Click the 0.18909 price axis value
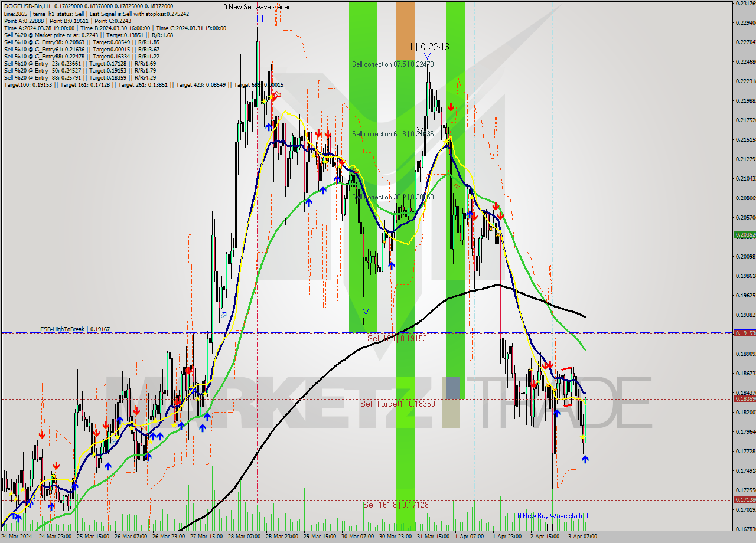 [x=745, y=354]
